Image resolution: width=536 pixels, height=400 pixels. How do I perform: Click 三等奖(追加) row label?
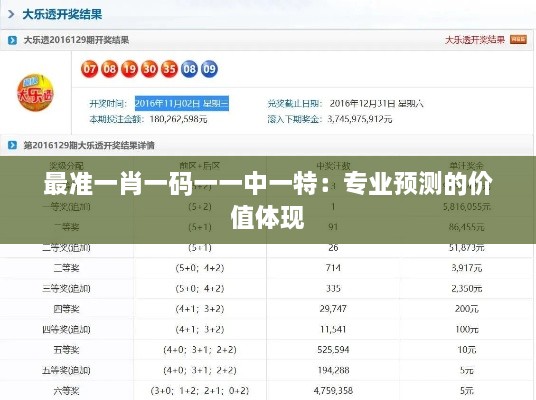(66, 289)
